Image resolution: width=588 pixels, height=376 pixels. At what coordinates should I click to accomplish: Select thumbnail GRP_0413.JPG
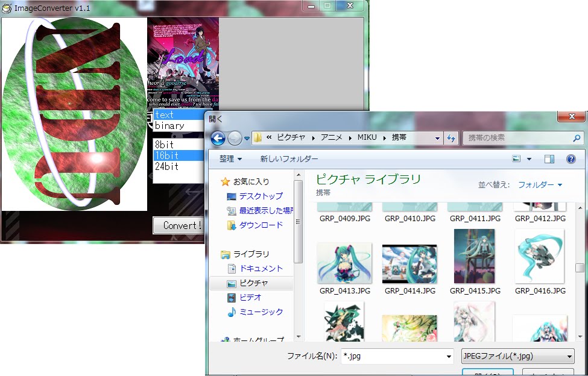click(344, 263)
